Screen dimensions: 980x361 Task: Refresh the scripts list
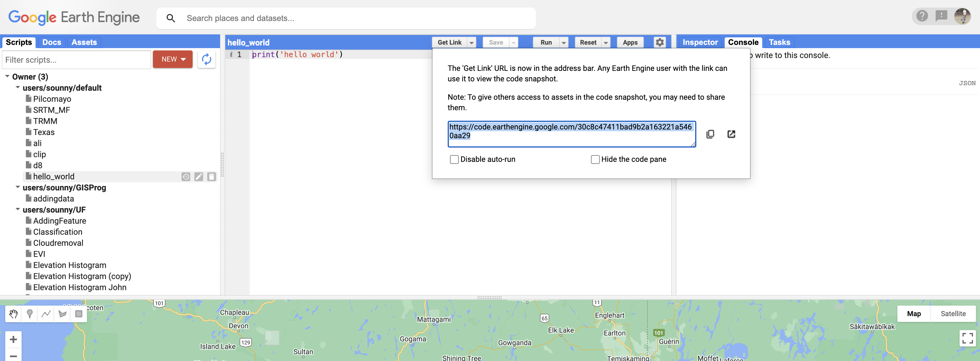click(x=207, y=59)
